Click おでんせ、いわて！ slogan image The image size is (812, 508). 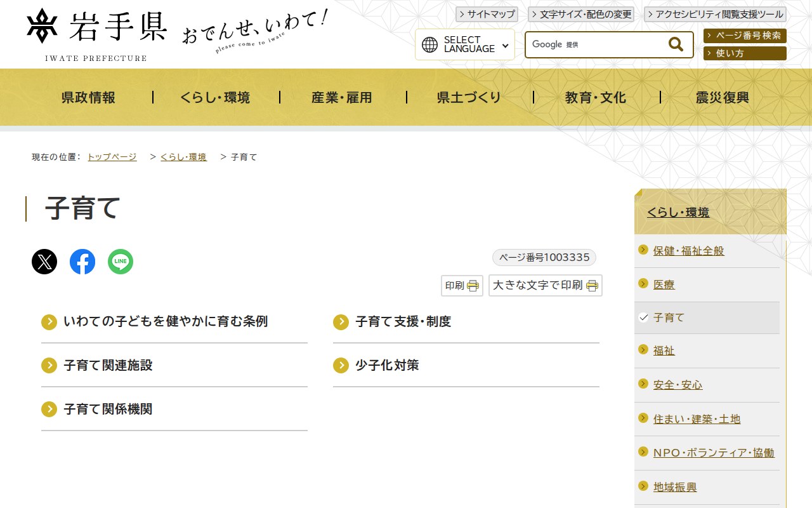255,32
